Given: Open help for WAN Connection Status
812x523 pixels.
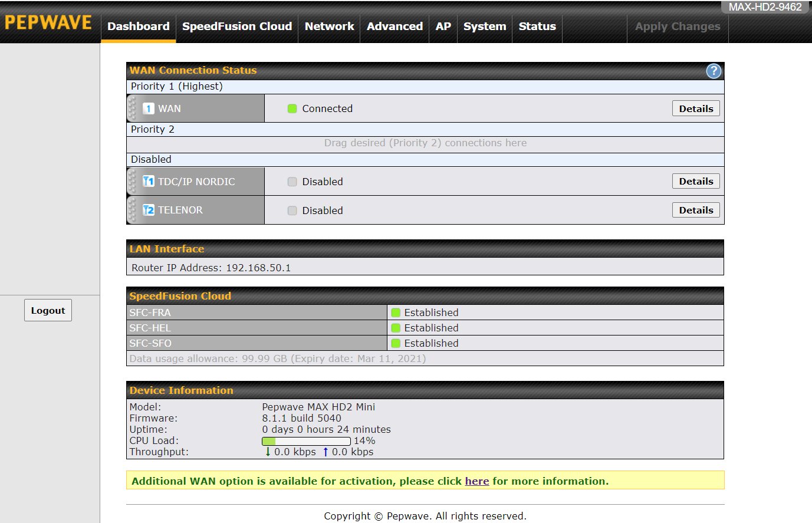Looking at the screenshot, I should (x=714, y=71).
